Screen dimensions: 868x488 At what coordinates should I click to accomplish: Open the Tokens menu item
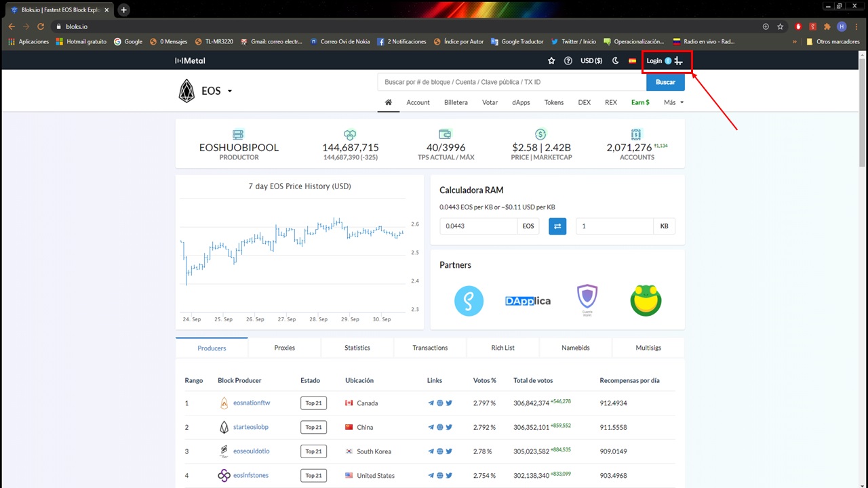pyautogui.click(x=554, y=102)
